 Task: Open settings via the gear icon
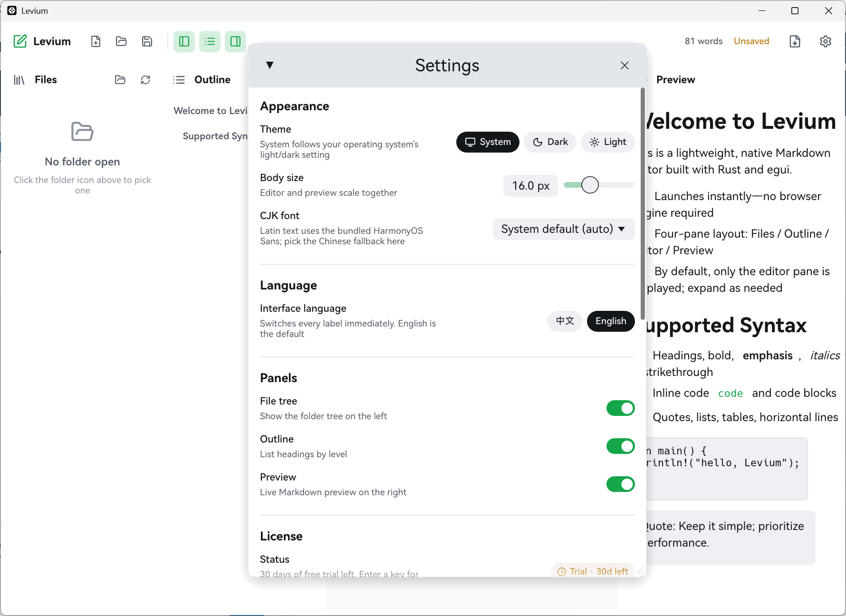coord(826,41)
